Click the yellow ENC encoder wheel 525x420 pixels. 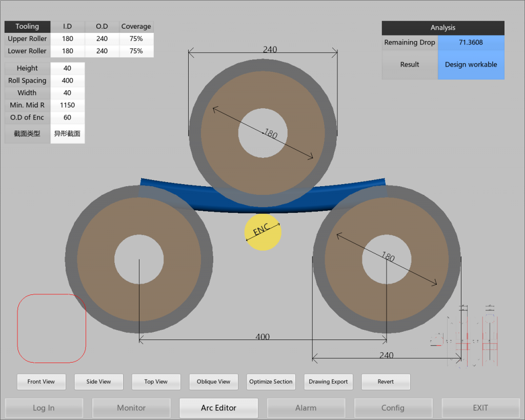(x=263, y=232)
